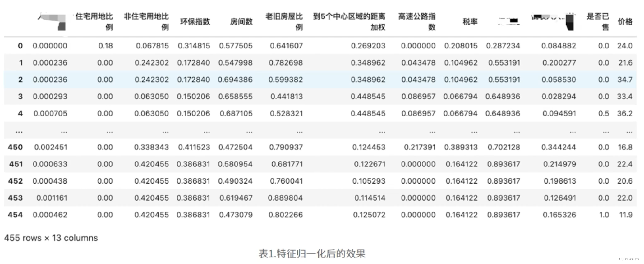This screenshot has width=644, height=264.
Task: Click row index 450
Action: click(x=16, y=147)
